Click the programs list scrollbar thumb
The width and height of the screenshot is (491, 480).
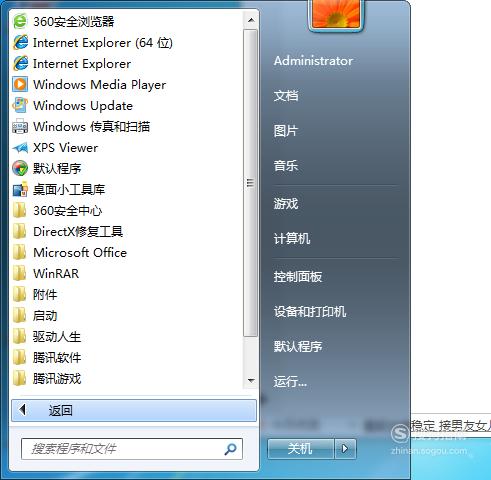[x=250, y=183]
